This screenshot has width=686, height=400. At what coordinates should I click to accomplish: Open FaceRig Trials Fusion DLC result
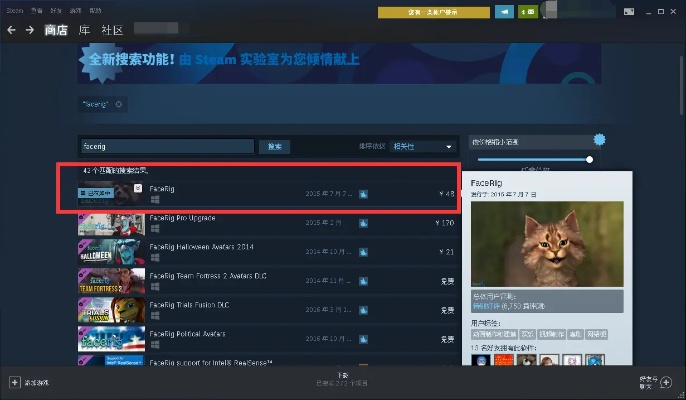(268, 310)
